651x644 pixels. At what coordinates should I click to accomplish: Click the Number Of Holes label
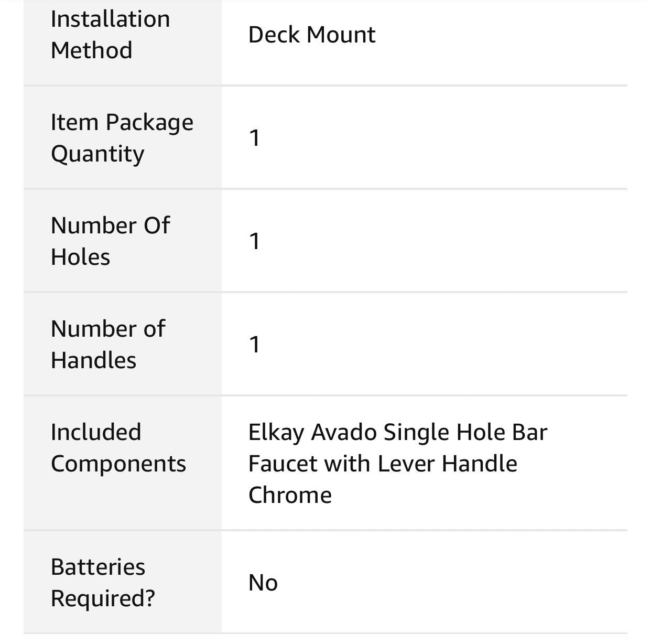click(111, 241)
